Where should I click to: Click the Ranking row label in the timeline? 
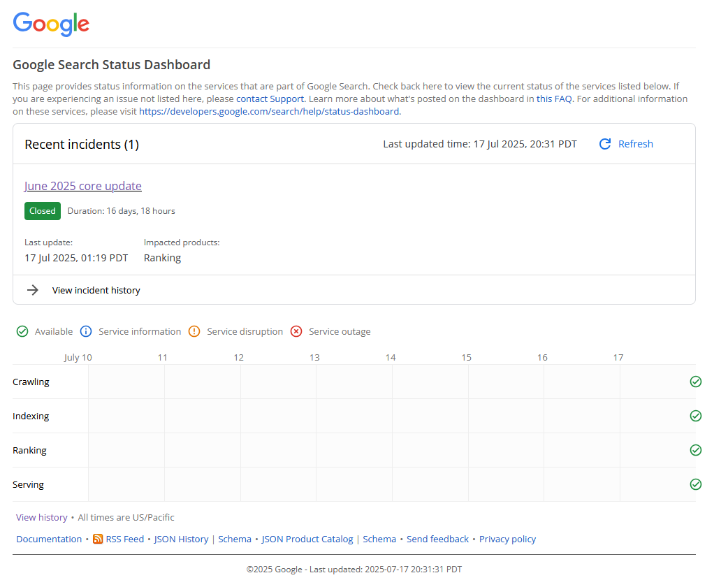pyautogui.click(x=29, y=451)
